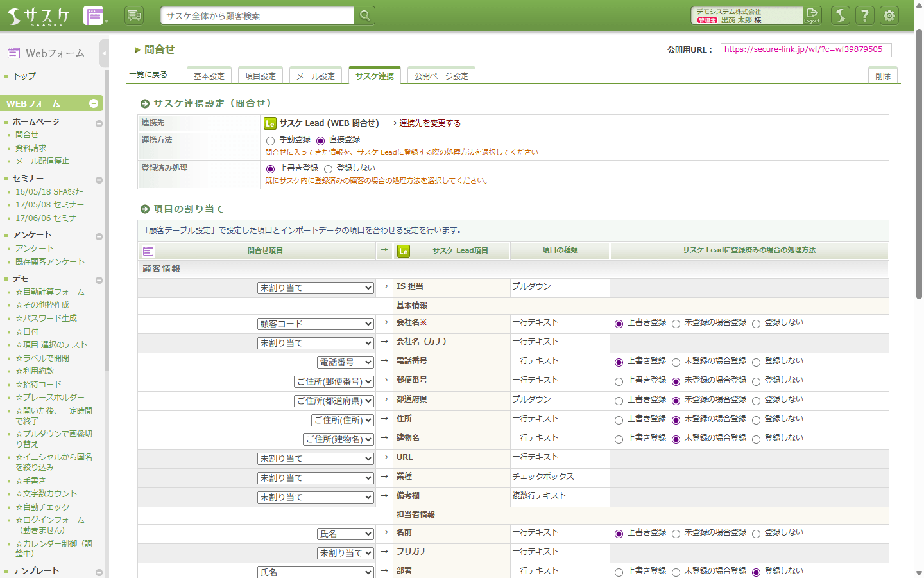The height and width of the screenshot is (578, 924).
Task: Open the chat bubble icon in the top bar
Action: click(134, 14)
